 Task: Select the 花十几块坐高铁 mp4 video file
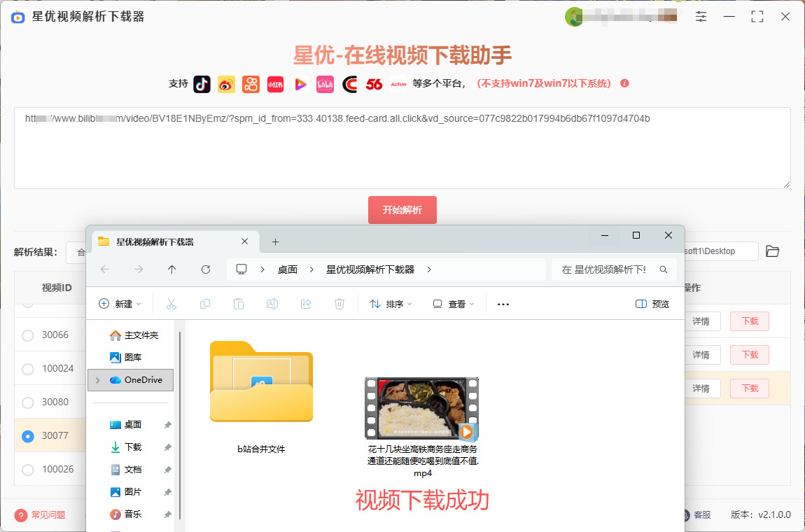tap(422, 427)
